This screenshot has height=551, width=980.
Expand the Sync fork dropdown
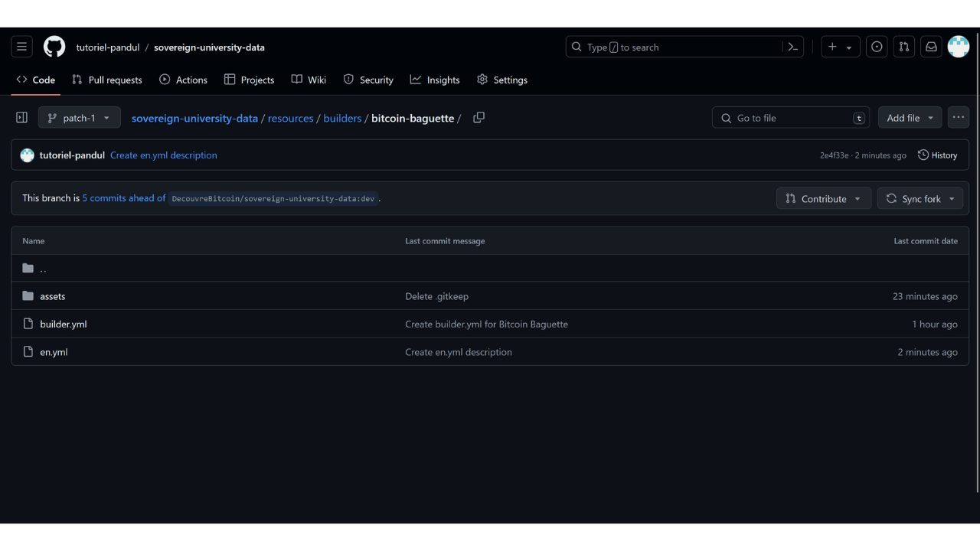pyautogui.click(x=920, y=199)
